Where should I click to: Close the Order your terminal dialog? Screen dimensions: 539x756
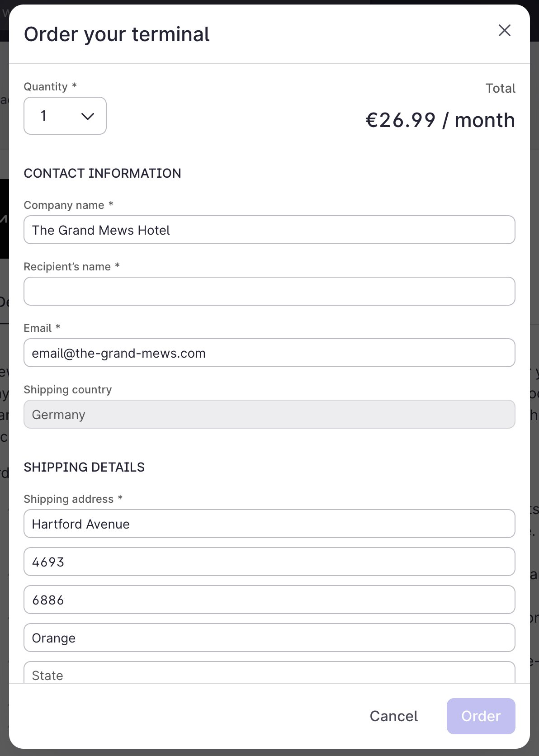coord(504,30)
